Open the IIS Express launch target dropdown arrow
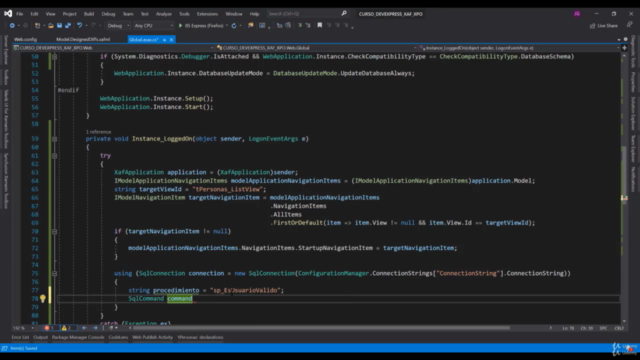 [x=227, y=26]
